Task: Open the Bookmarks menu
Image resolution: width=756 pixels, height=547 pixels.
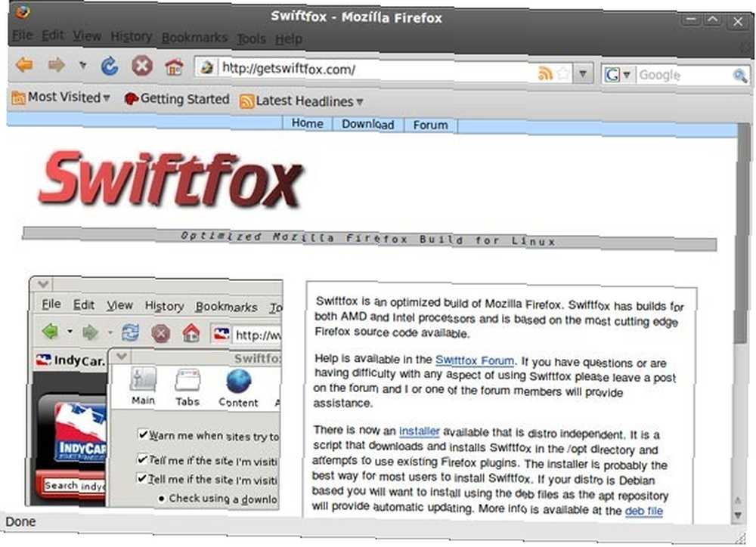Action: [194, 38]
